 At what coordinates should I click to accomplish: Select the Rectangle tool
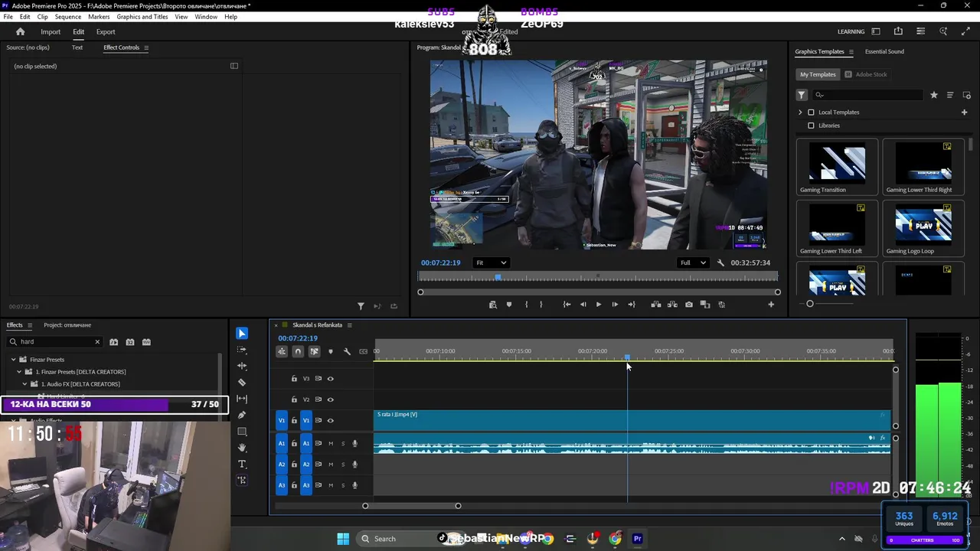[242, 432]
